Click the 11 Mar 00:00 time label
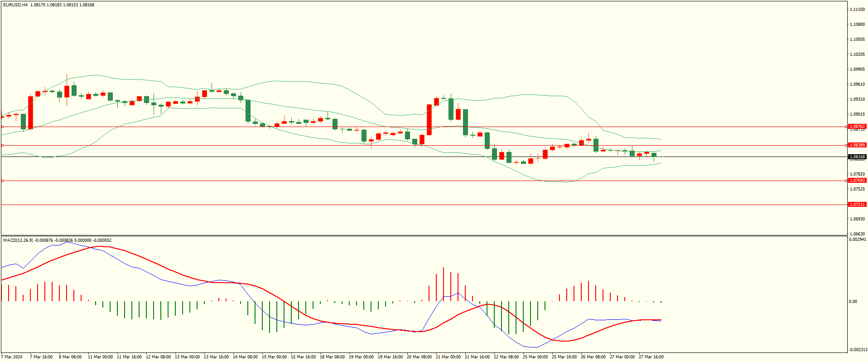Viewport: 868px width, 362px height. tap(100, 357)
